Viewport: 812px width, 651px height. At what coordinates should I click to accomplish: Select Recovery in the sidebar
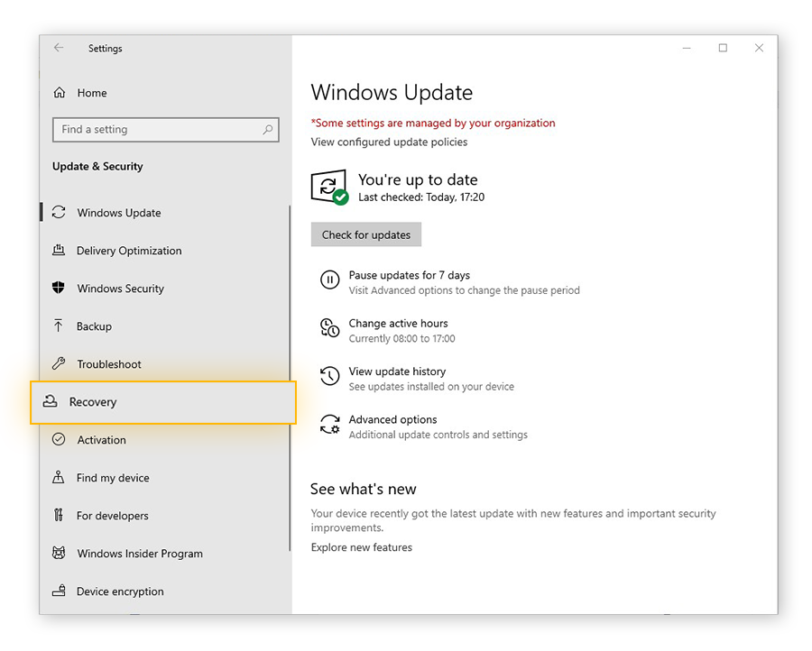pos(93,402)
